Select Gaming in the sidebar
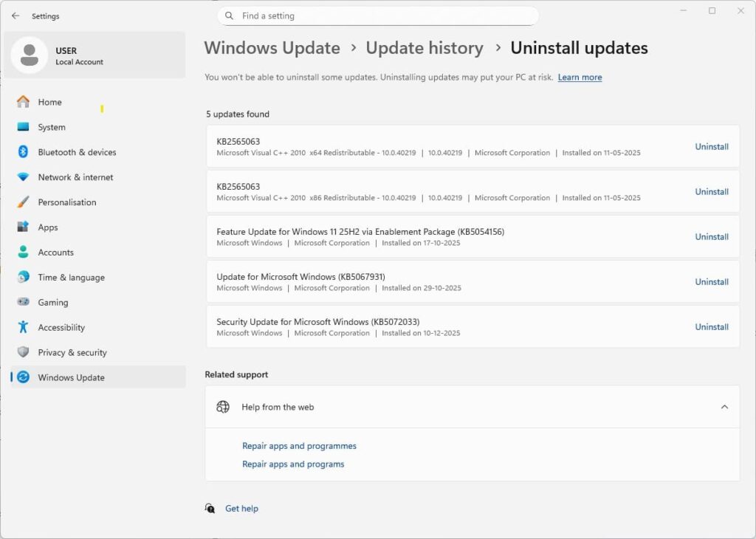 pos(98,302)
